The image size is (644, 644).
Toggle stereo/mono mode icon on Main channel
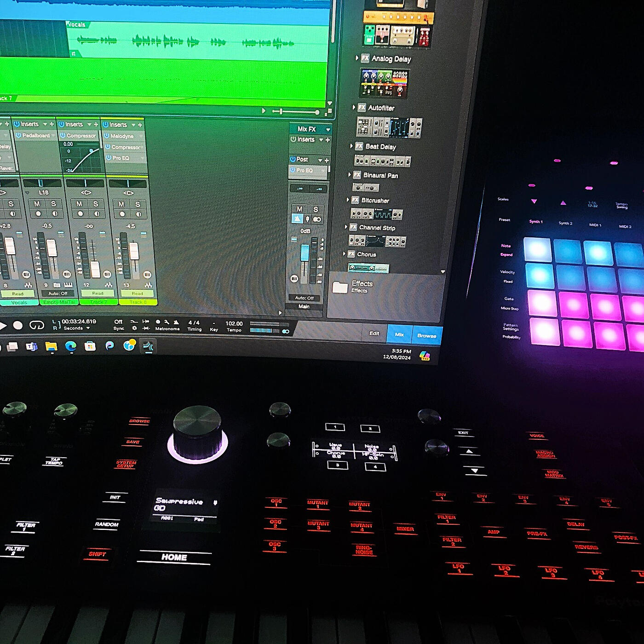(317, 219)
